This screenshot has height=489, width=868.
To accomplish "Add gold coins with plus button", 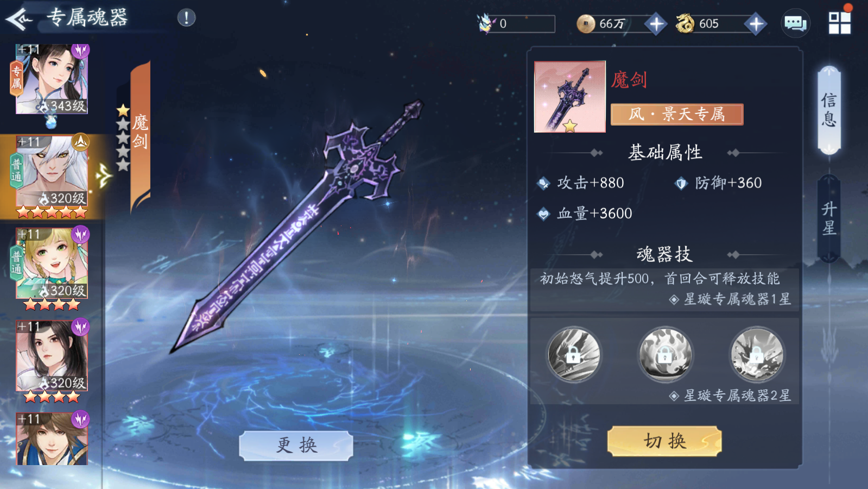I will click(x=656, y=24).
